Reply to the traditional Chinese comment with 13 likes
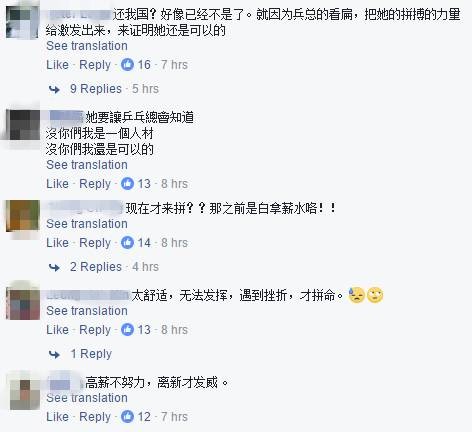 pyautogui.click(x=95, y=184)
